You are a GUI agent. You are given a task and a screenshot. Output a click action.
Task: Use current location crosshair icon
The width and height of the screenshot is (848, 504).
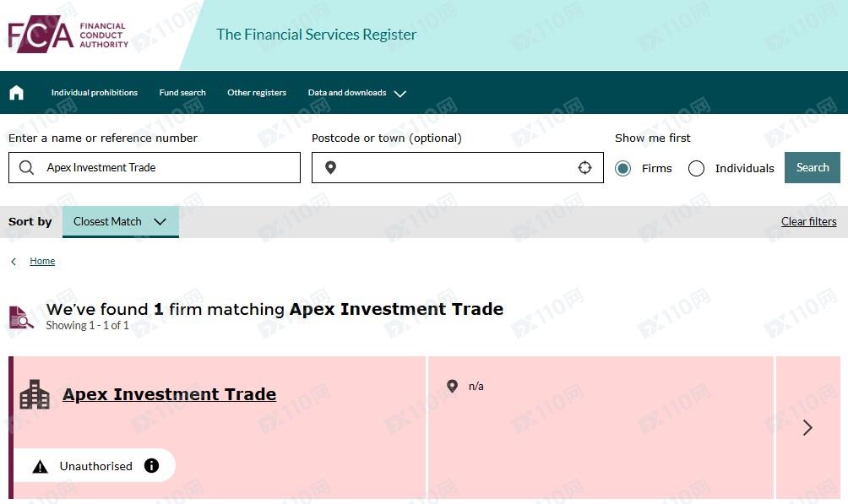point(584,168)
